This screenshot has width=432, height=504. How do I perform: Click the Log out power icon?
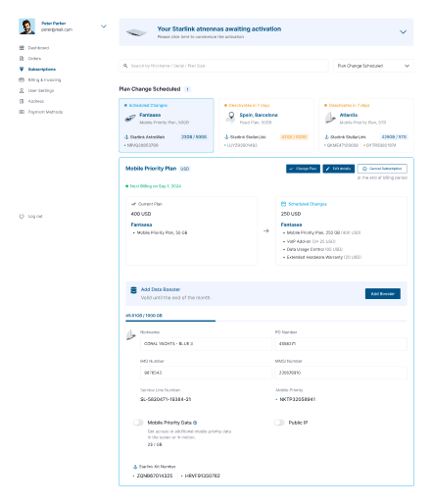[22, 216]
